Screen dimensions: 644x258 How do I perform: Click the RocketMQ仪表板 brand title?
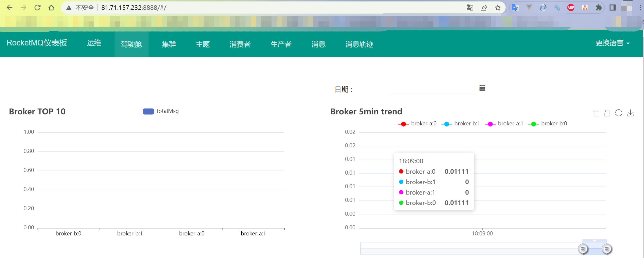pos(37,43)
